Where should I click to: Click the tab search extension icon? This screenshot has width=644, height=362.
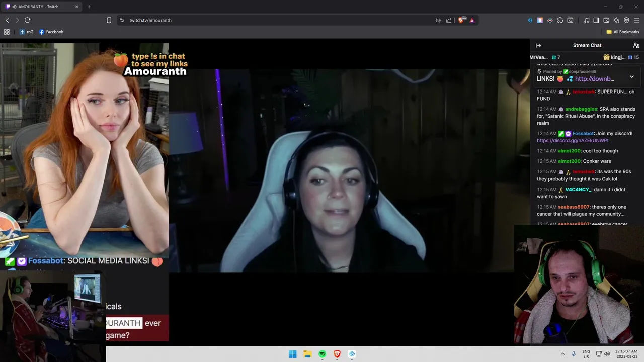coord(570,20)
